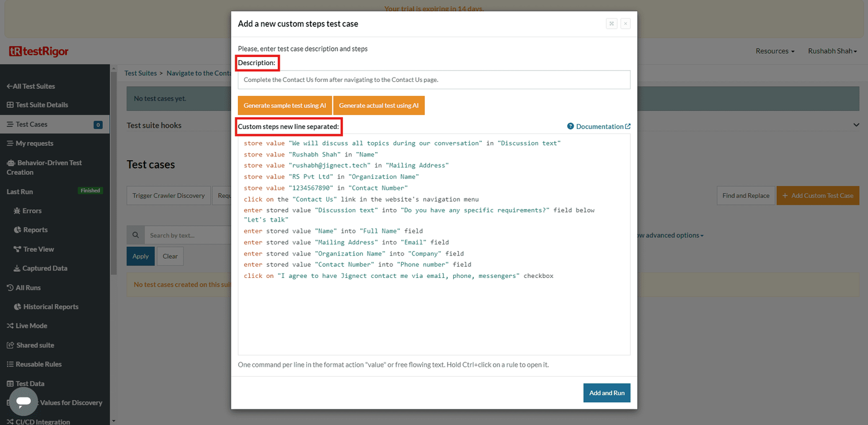The width and height of the screenshot is (868, 425).
Task: Click the Historical Reports pie icon
Action: click(17, 307)
